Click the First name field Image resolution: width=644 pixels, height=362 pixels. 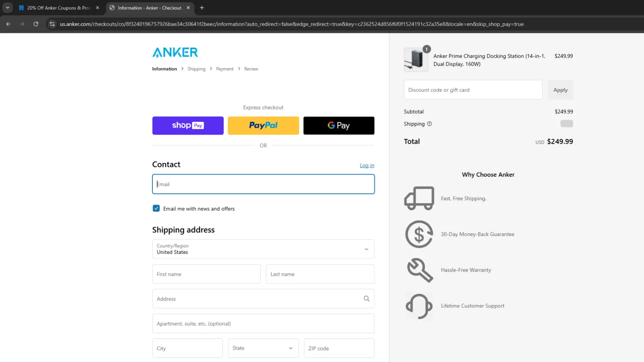pos(207,274)
